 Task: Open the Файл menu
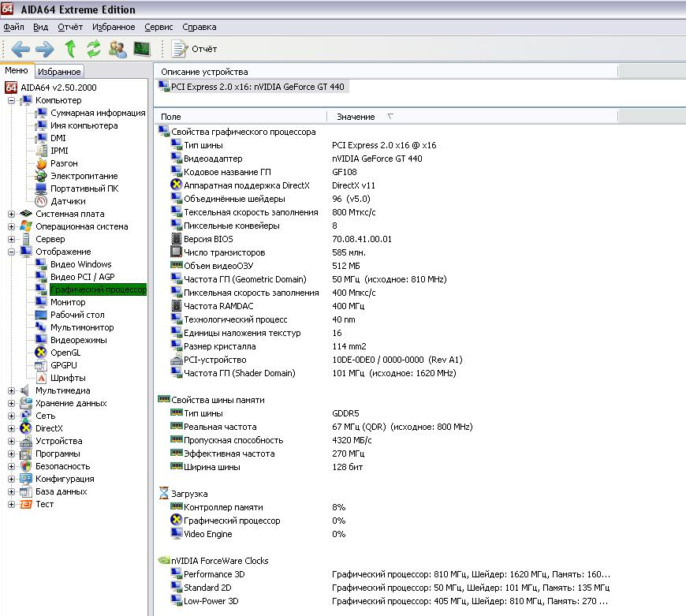13,27
